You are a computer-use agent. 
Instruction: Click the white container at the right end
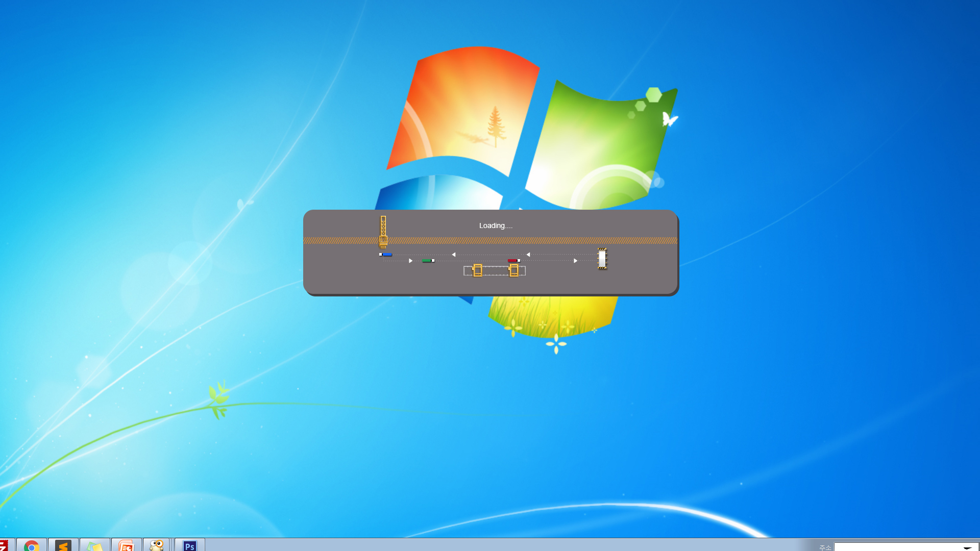point(602,259)
